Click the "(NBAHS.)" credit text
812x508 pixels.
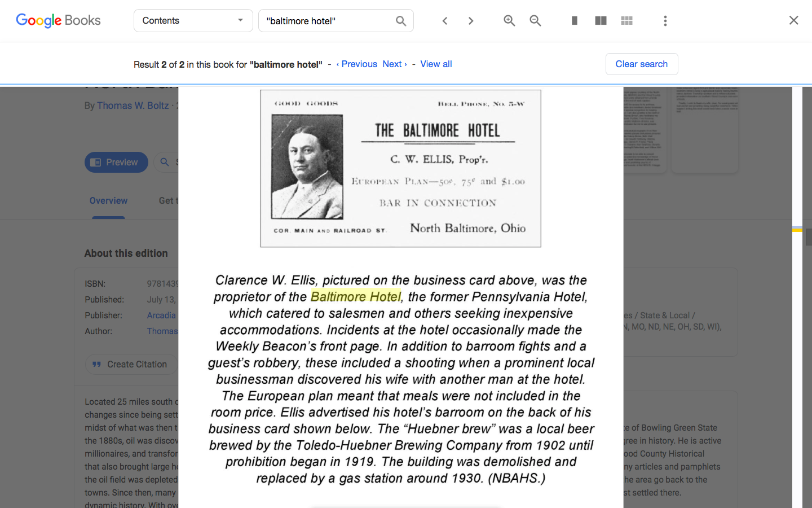pos(517,478)
